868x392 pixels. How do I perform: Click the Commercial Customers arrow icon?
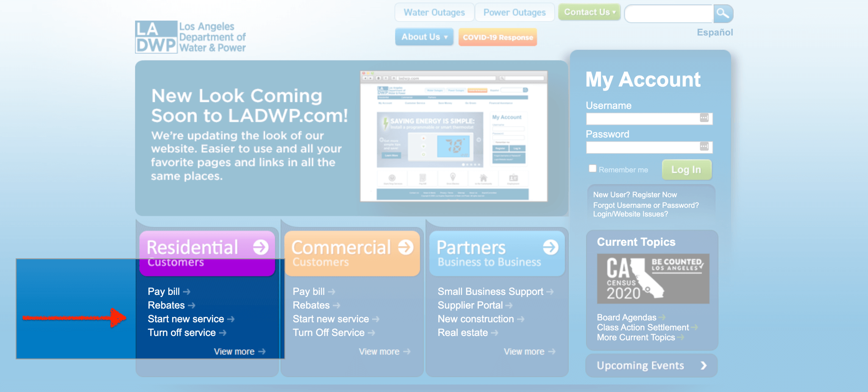point(406,247)
